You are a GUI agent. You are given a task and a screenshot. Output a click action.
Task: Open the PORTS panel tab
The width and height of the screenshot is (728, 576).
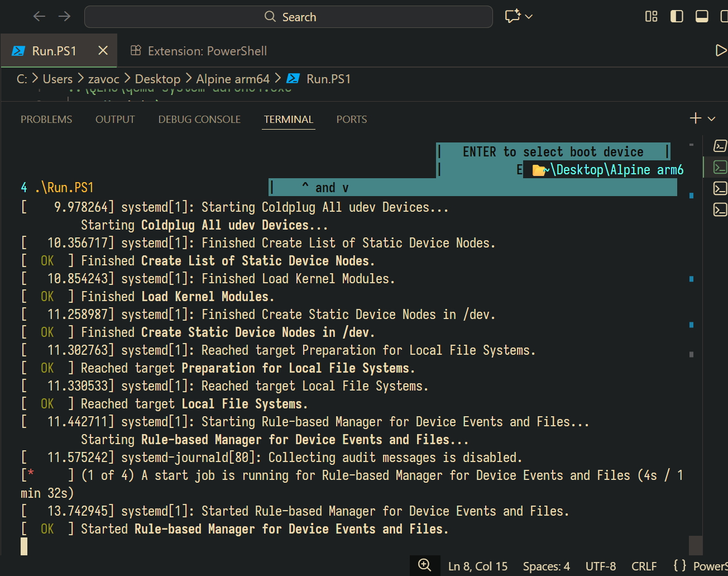pos(351,119)
